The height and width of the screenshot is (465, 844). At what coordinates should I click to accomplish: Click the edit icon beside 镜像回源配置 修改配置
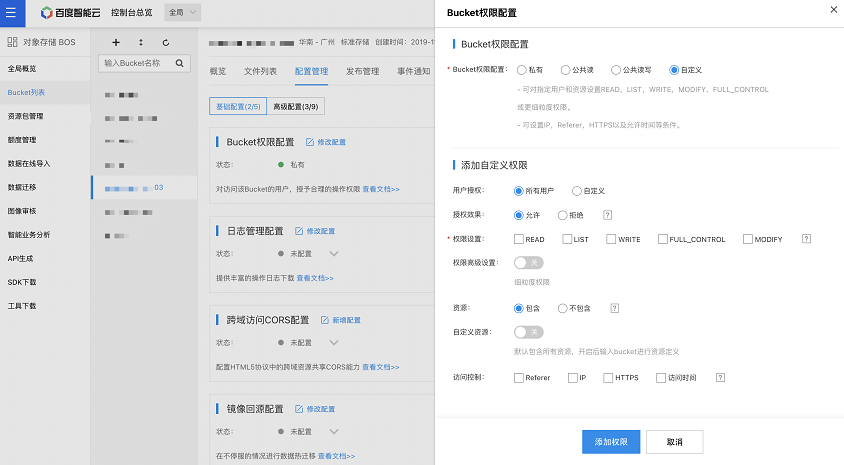[299, 409]
